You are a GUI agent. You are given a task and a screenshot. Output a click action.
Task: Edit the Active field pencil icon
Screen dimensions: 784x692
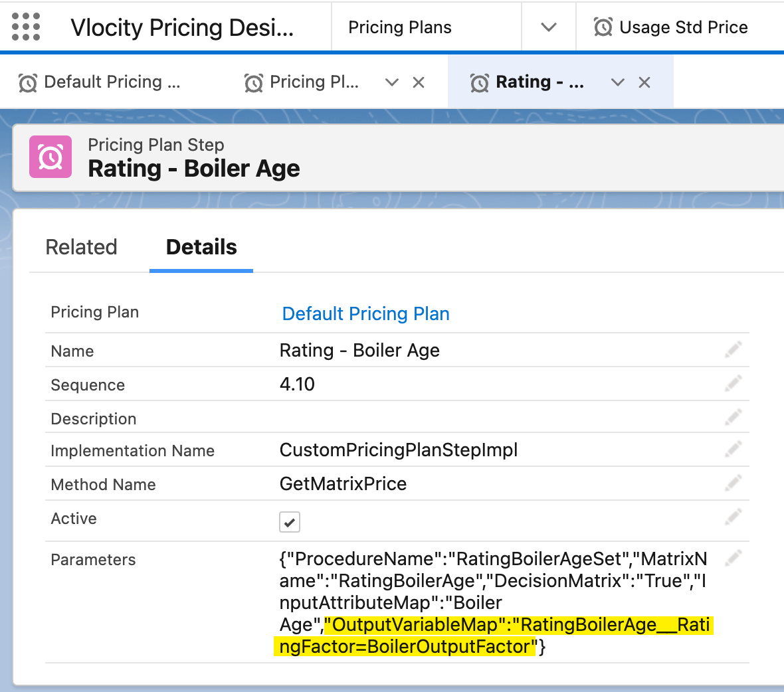[733, 517]
